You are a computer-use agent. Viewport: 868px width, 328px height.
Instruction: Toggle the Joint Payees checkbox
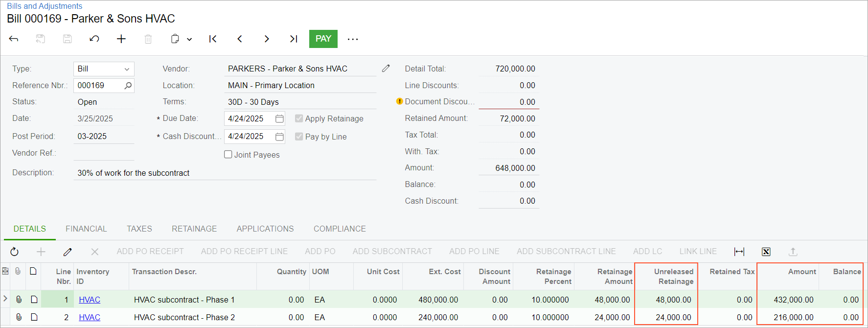pyautogui.click(x=228, y=155)
